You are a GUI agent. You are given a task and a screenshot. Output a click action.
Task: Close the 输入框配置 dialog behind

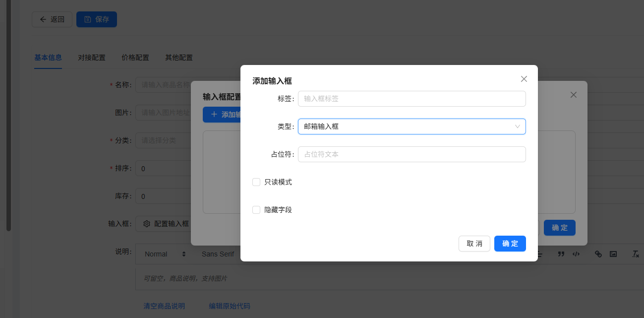tap(573, 95)
